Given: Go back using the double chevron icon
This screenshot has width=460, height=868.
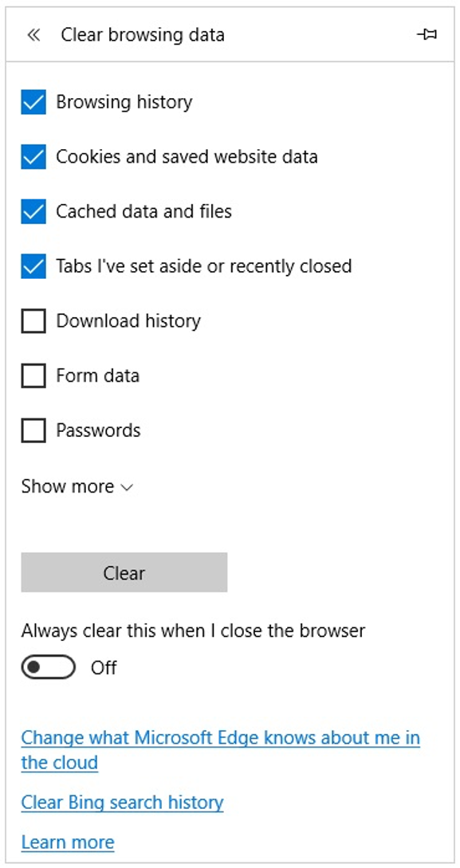Looking at the screenshot, I should tap(33, 35).
